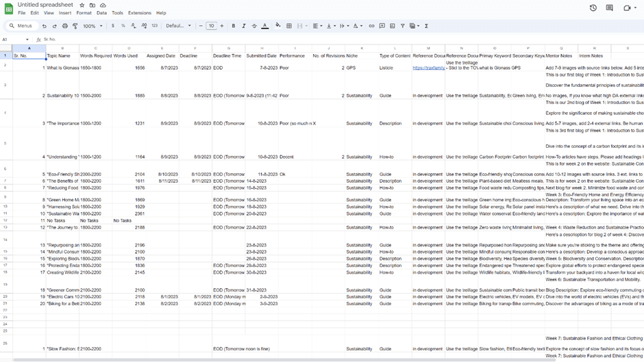Click the move to folder icon

(x=92, y=5)
